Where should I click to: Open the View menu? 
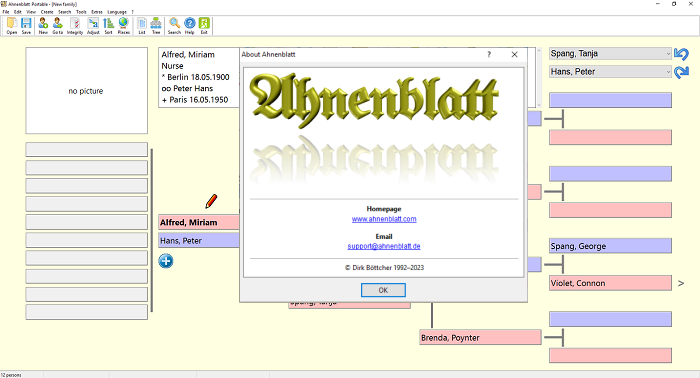[x=31, y=12]
